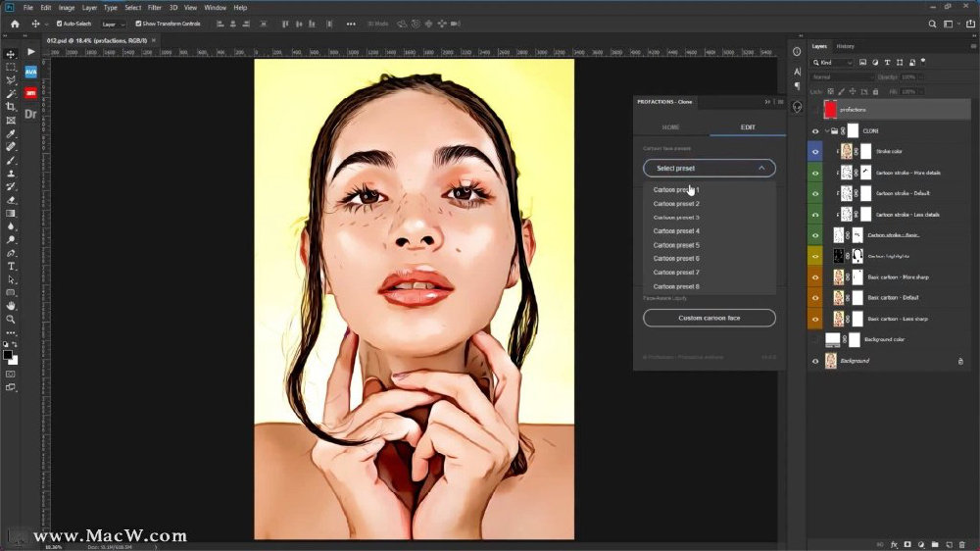Click the Actions play panel icon
Image resolution: width=980 pixels, height=551 pixels.
pos(30,52)
